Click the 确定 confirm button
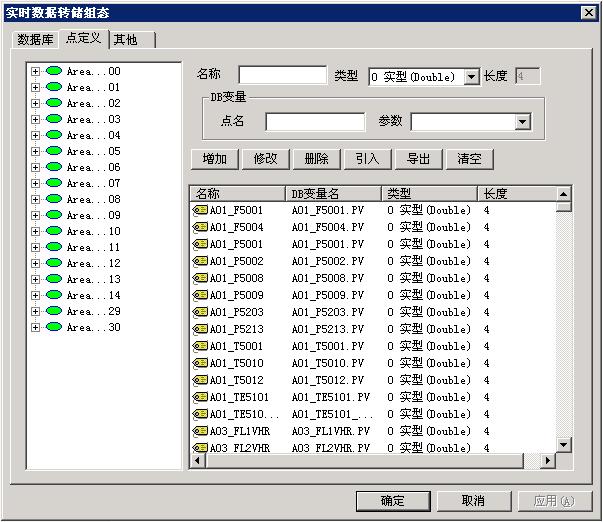Viewport: 603px width, 522px height. tap(393, 501)
